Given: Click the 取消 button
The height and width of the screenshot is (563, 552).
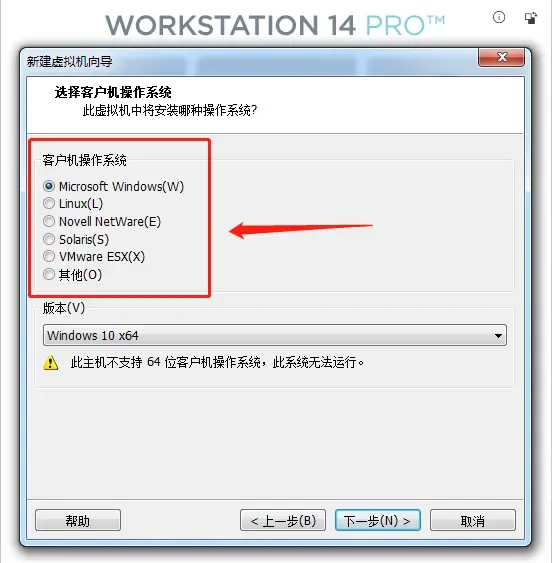Looking at the screenshot, I should [x=473, y=520].
